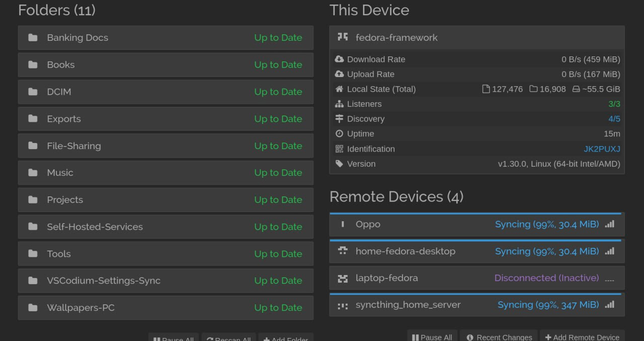Click the QR code Identification icon
This screenshot has width=644, height=341.
pyautogui.click(x=339, y=149)
